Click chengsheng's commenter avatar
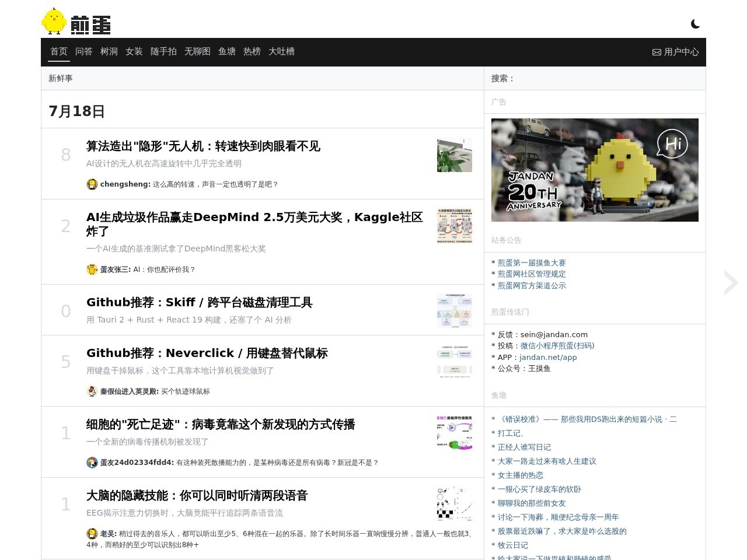This screenshot has width=747, height=560. [92, 184]
